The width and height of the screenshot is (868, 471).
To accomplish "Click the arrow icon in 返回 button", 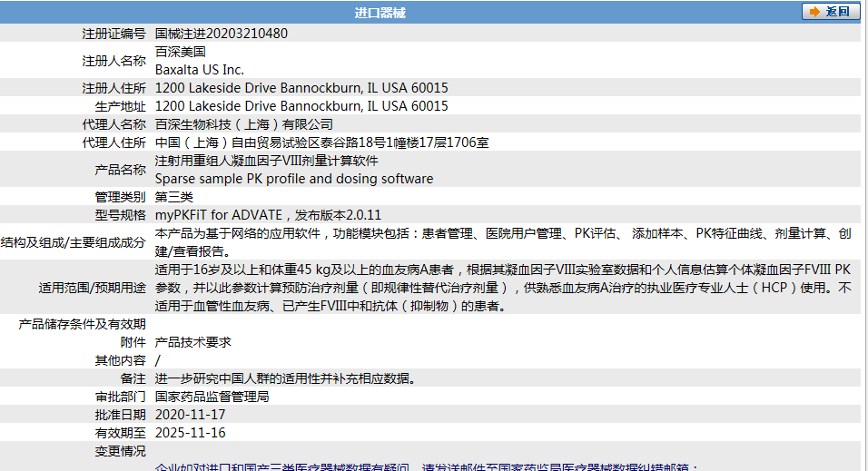I will (x=814, y=12).
